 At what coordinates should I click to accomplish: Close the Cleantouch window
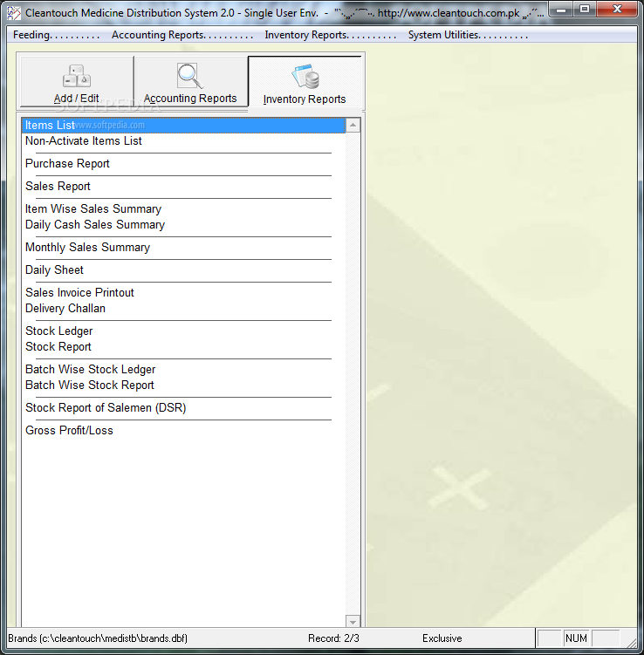617,10
